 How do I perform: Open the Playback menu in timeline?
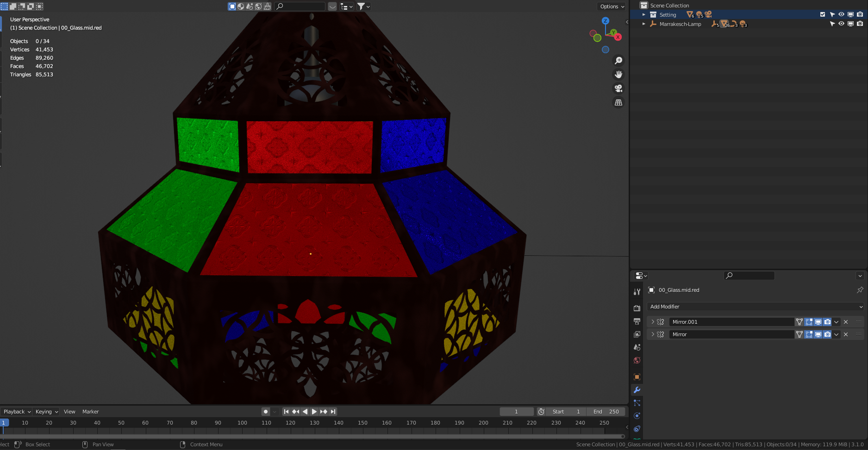tap(17, 412)
